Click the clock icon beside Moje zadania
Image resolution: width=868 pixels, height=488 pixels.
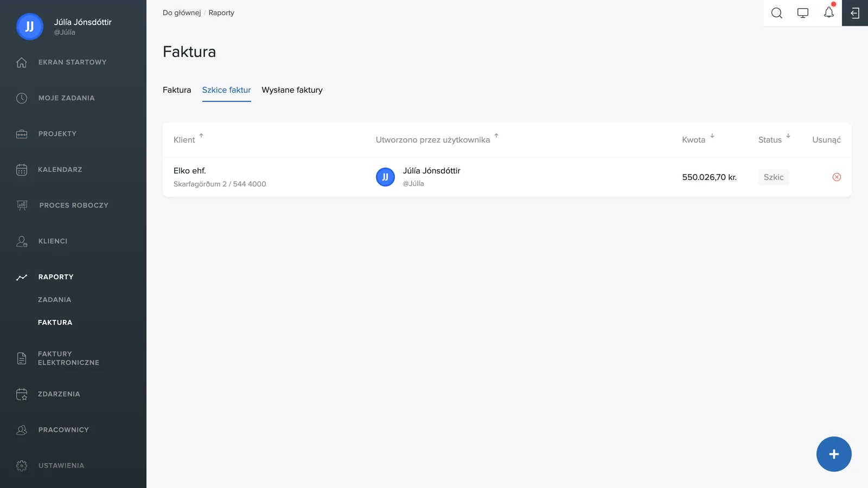22,98
